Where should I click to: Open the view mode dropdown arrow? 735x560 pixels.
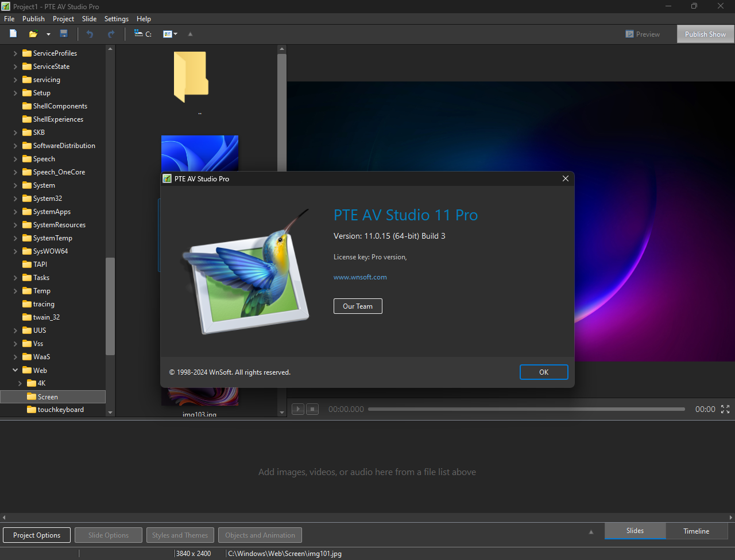tap(175, 34)
